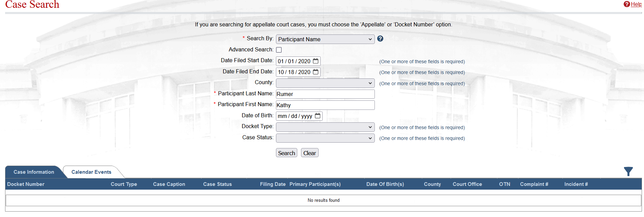Click the 'No results found' message
The width and height of the screenshot is (644, 217).
[x=323, y=200]
